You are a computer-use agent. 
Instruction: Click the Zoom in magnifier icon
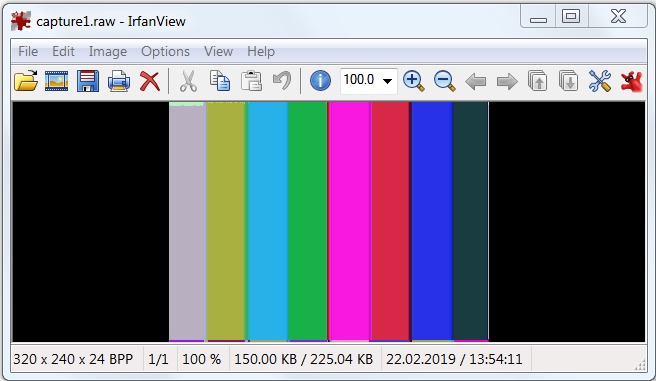click(413, 81)
